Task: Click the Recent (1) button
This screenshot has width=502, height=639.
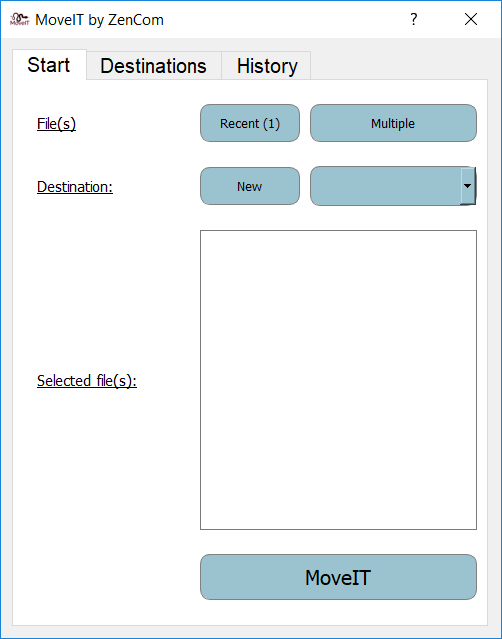Action: tap(250, 123)
